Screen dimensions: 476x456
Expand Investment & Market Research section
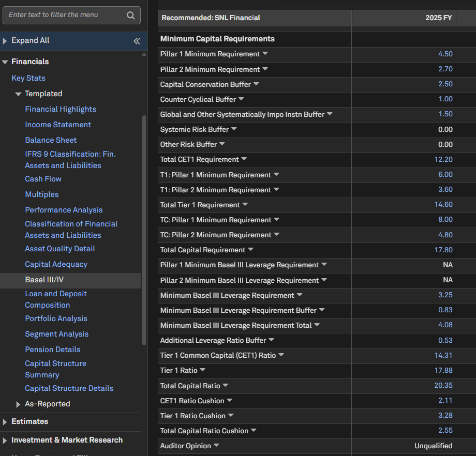pos(5,440)
